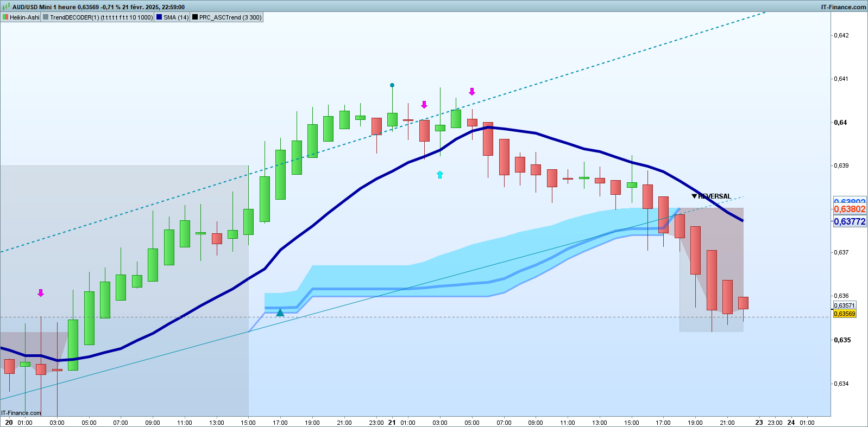868x427 pixels.
Task: Click the green/red Heikin-Ashi color swatch
Action: [x=5, y=17]
